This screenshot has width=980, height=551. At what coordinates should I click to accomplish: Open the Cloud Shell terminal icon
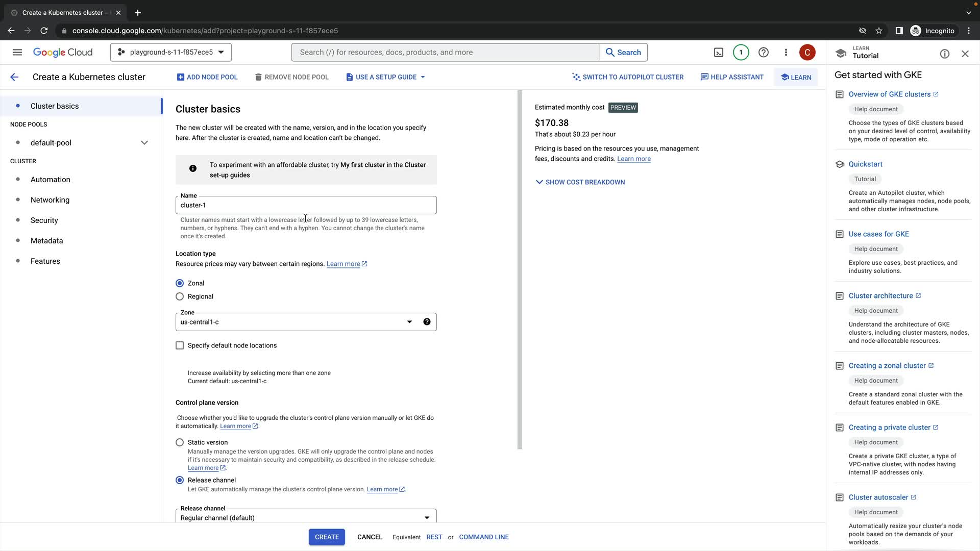[x=718, y=53]
